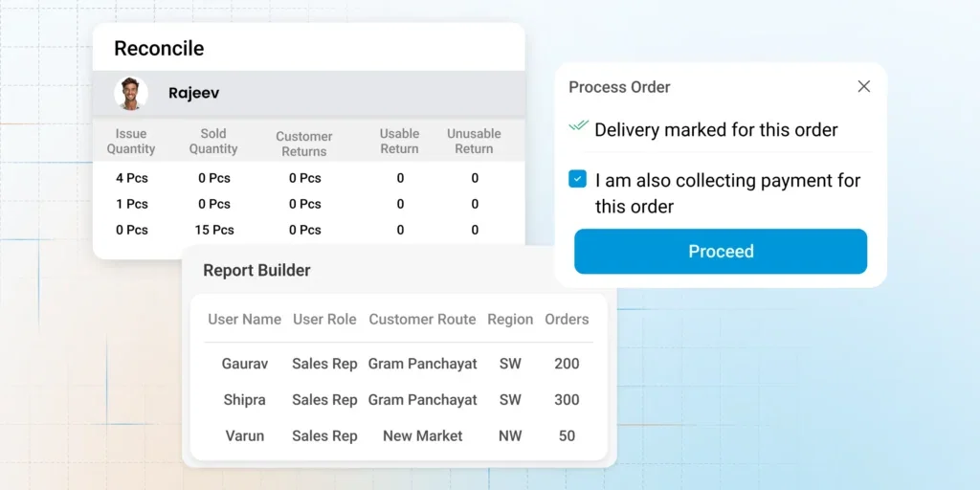Sort by the Orders column header

567,320
